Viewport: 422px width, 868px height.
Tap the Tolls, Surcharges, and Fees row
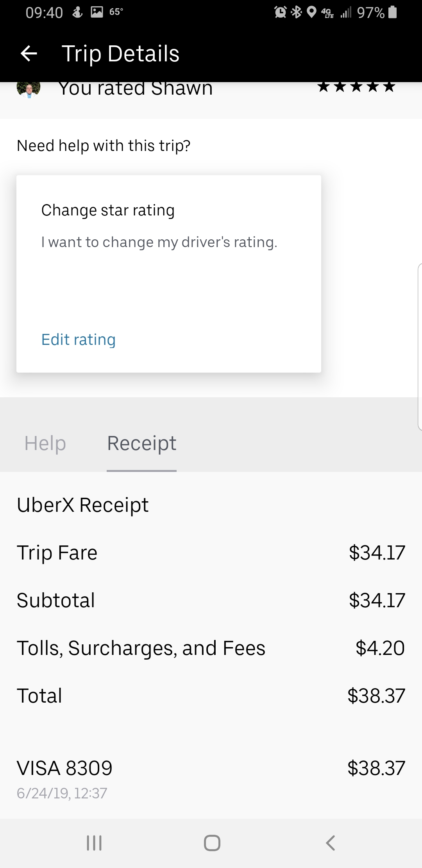[x=211, y=648]
